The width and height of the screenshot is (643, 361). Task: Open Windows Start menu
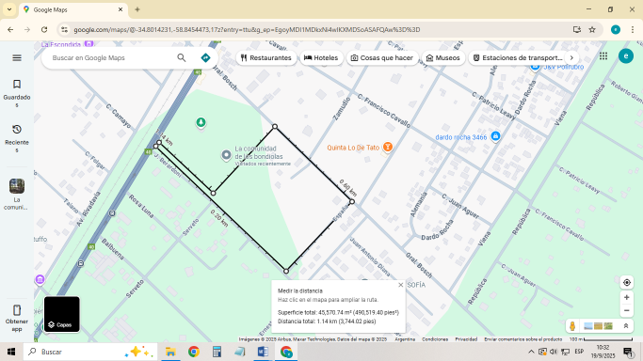point(11,352)
